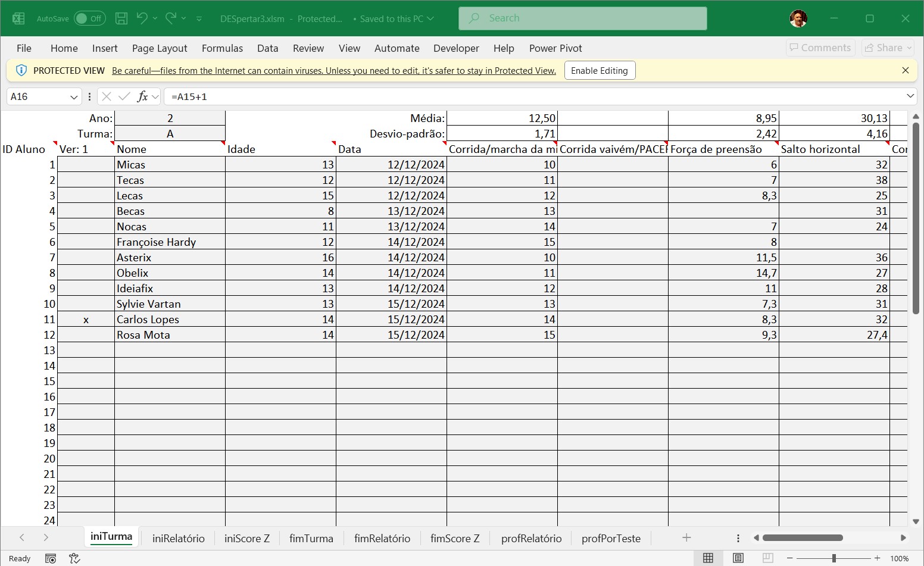
Task: Switch to the iniScore Z sheet tab
Action: pos(247,538)
